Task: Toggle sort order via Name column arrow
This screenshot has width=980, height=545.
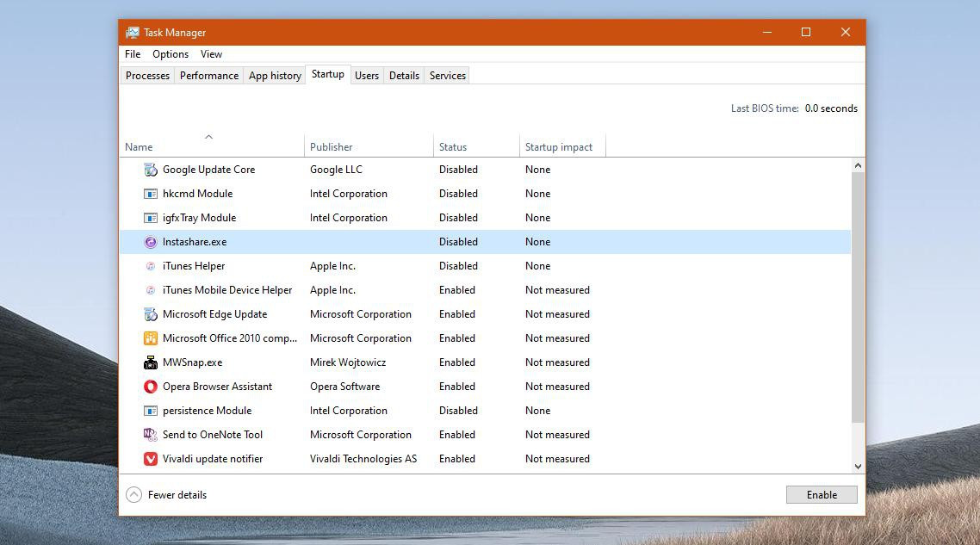Action: click(208, 137)
